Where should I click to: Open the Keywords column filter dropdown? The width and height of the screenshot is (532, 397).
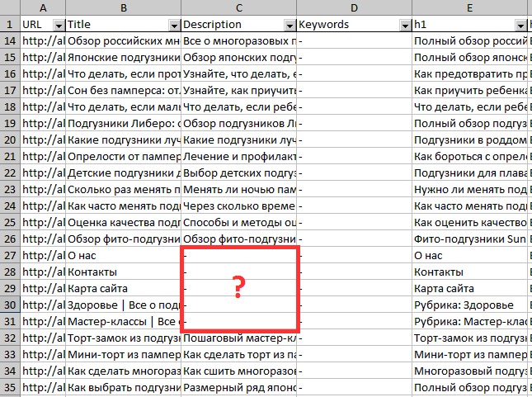tap(405, 26)
